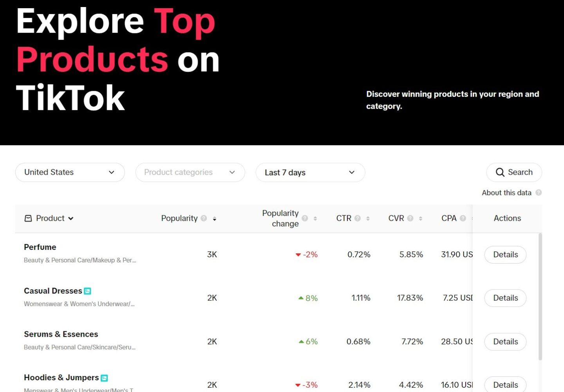
Task: Click the image badge beside Hoodies & Jumpers
Action: tap(104, 378)
